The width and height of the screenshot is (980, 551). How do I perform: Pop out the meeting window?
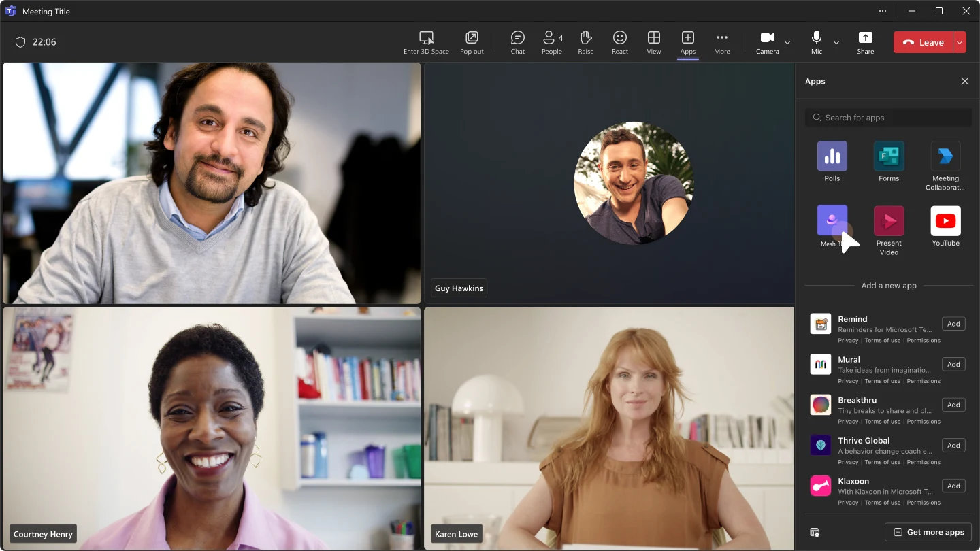(x=472, y=42)
